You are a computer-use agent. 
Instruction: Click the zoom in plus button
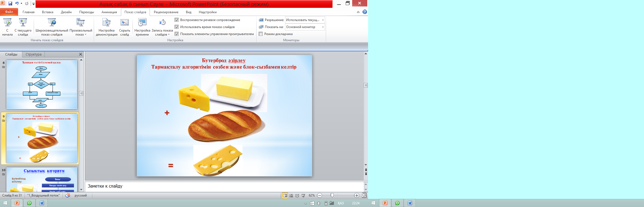[x=356, y=195]
